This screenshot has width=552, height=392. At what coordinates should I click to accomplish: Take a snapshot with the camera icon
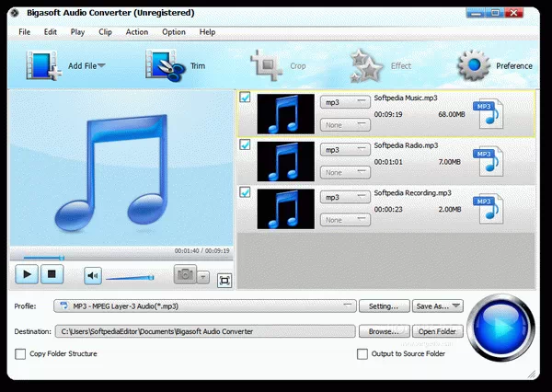pyautogui.click(x=185, y=274)
